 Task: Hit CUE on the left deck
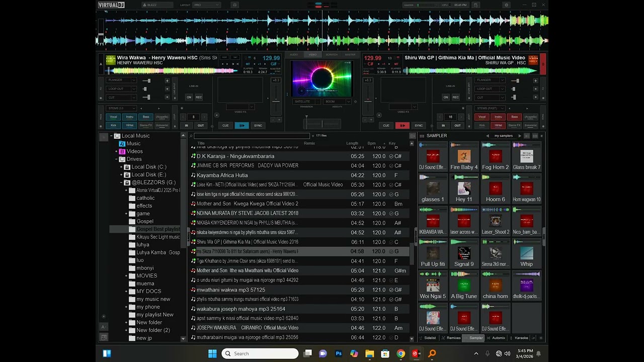[x=225, y=125]
